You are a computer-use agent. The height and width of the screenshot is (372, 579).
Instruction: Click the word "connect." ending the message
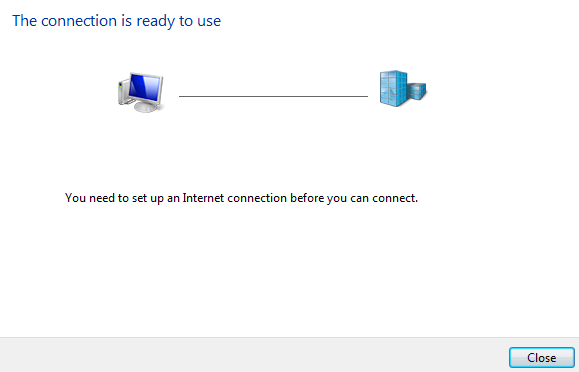[395, 198]
